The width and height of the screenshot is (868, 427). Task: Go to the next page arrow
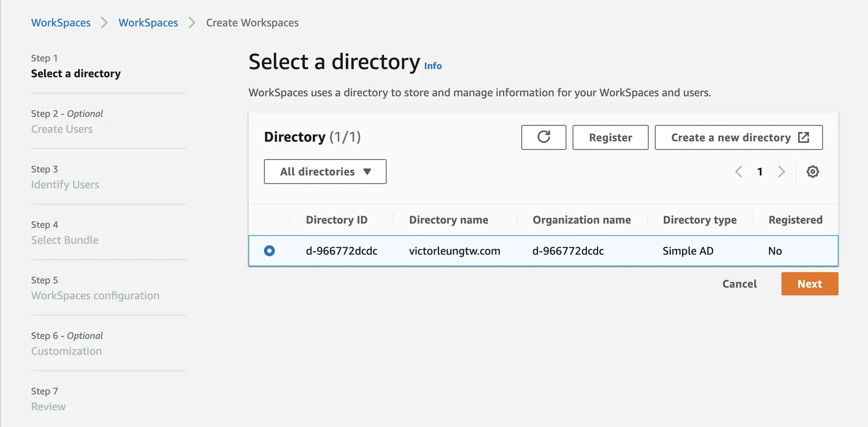[x=781, y=172]
